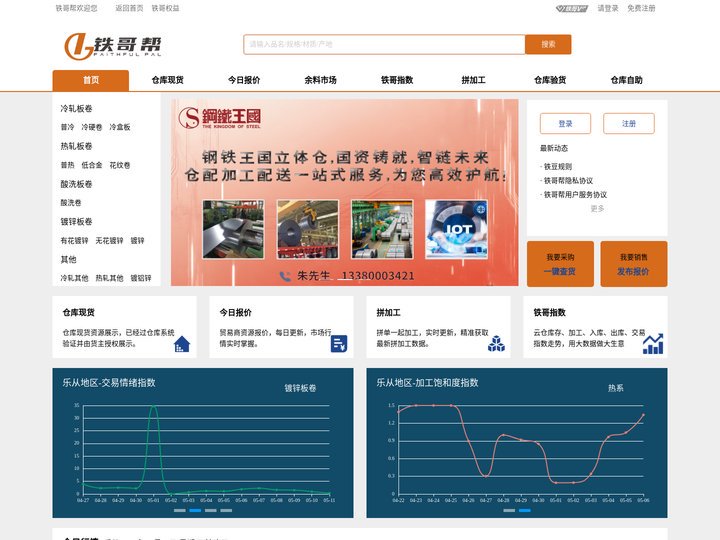Select the 无花镀锌 subcategory
The image size is (720, 540).
(109, 241)
